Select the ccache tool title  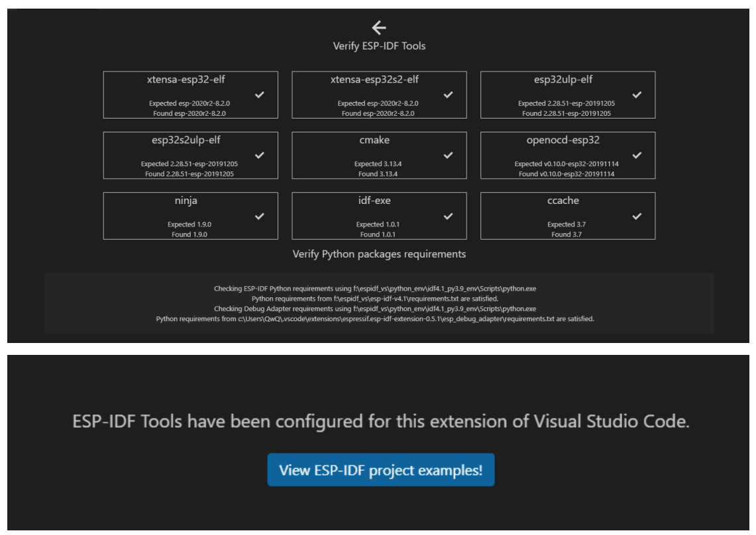563,201
